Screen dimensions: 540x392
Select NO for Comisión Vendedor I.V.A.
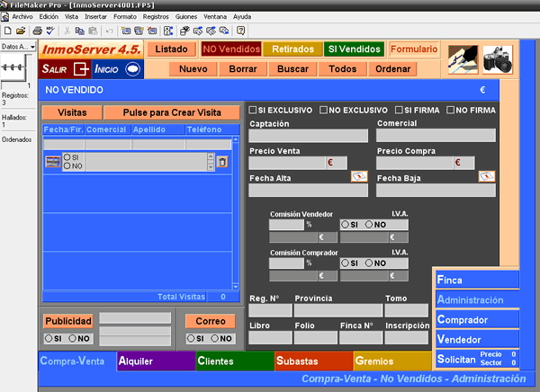point(369,225)
